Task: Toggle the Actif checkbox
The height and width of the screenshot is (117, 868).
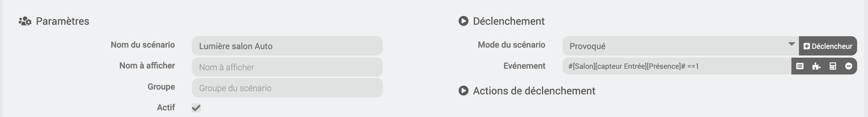Action: [x=196, y=108]
